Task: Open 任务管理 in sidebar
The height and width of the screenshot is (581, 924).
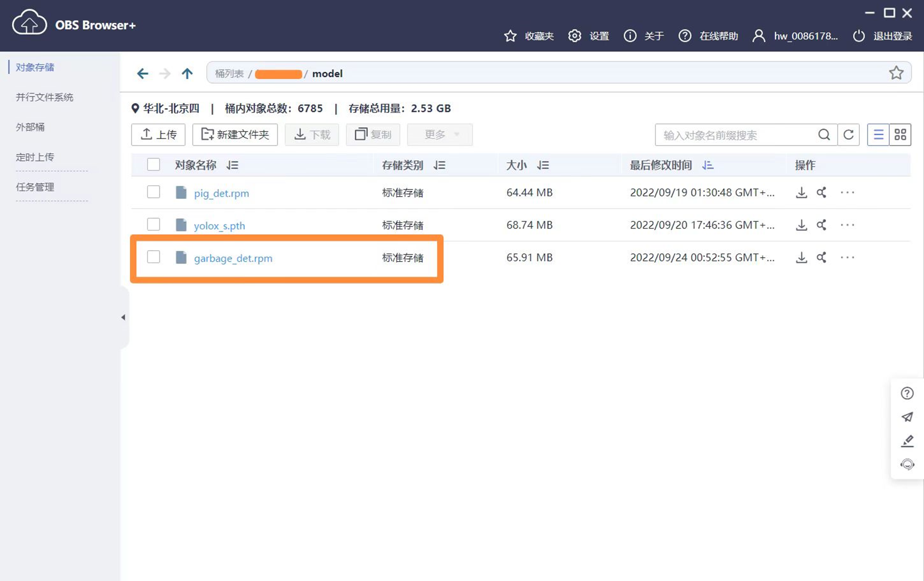Action: tap(35, 187)
